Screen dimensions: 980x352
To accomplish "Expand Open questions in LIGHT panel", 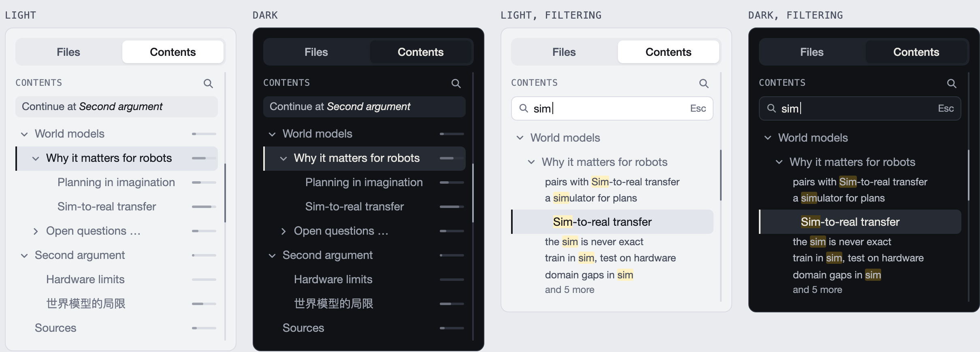I will [36, 231].
